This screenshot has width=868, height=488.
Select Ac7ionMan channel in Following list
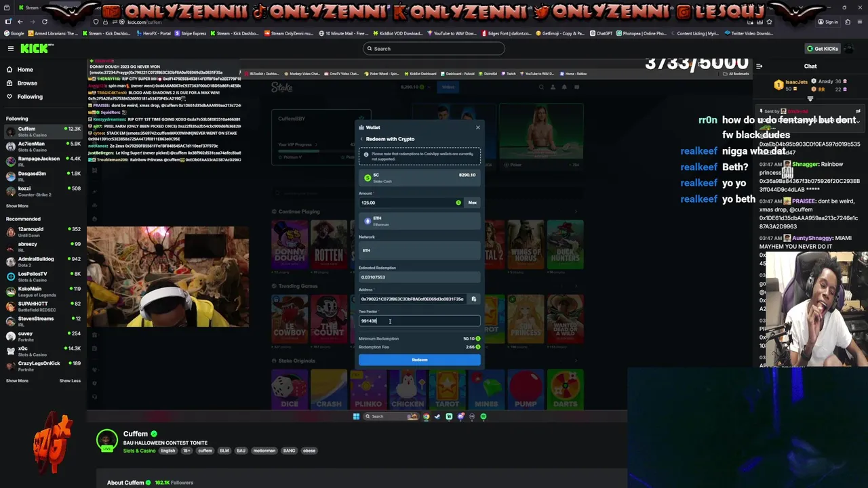(43, 146)
